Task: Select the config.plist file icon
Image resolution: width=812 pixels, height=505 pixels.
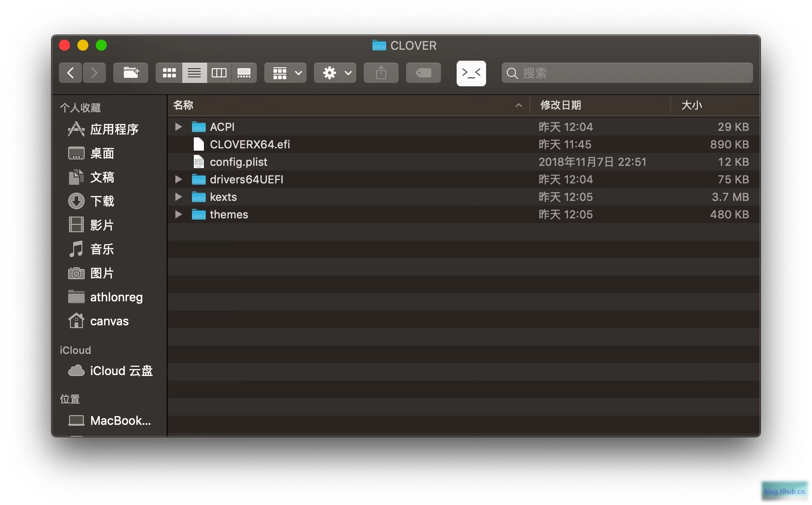Action: point(198,162)
